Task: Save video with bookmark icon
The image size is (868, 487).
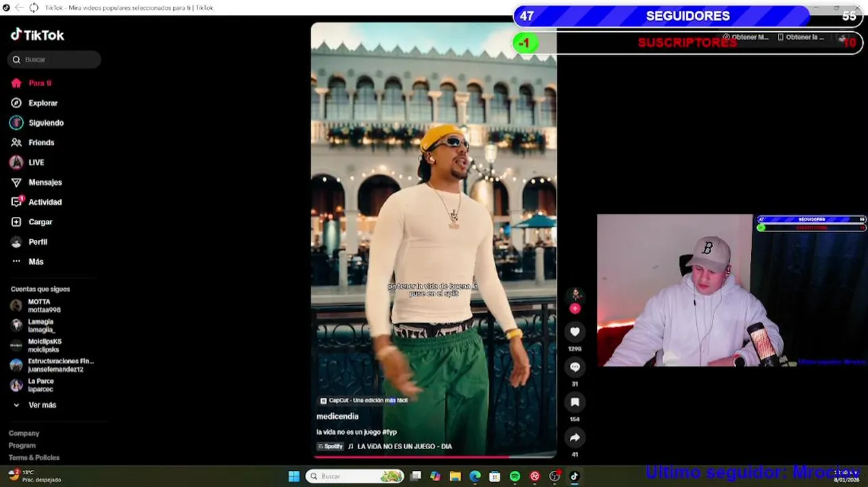Action: [575, 402]
